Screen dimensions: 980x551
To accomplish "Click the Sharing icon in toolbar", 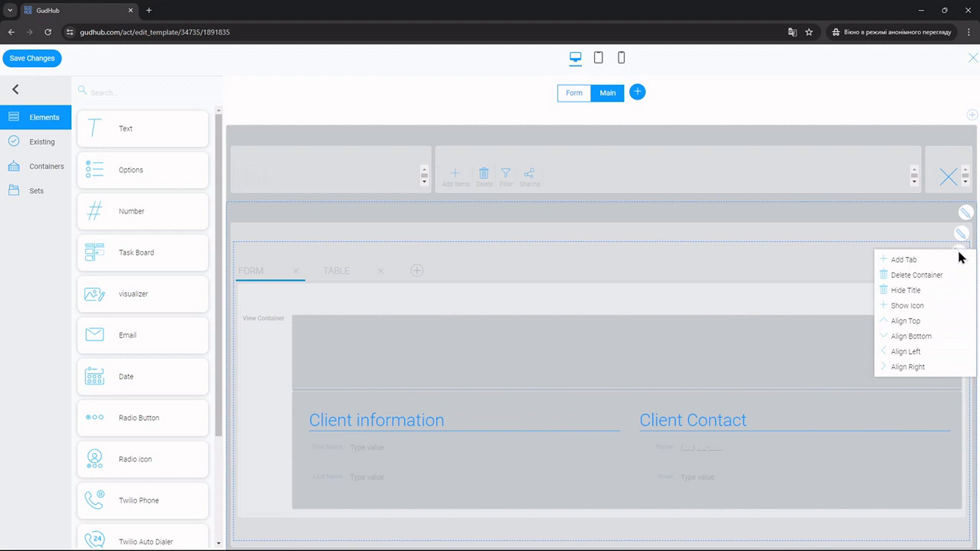I will (x=530, y=177).
